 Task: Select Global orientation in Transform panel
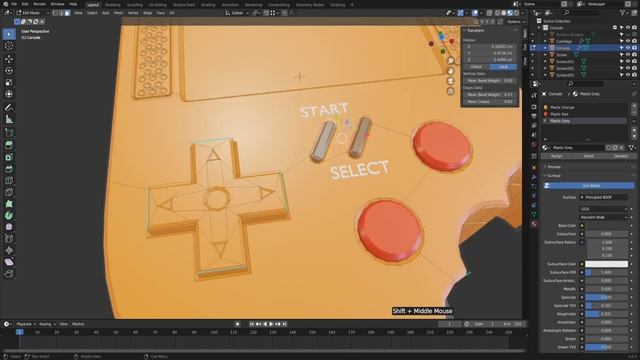pos(476,67)
